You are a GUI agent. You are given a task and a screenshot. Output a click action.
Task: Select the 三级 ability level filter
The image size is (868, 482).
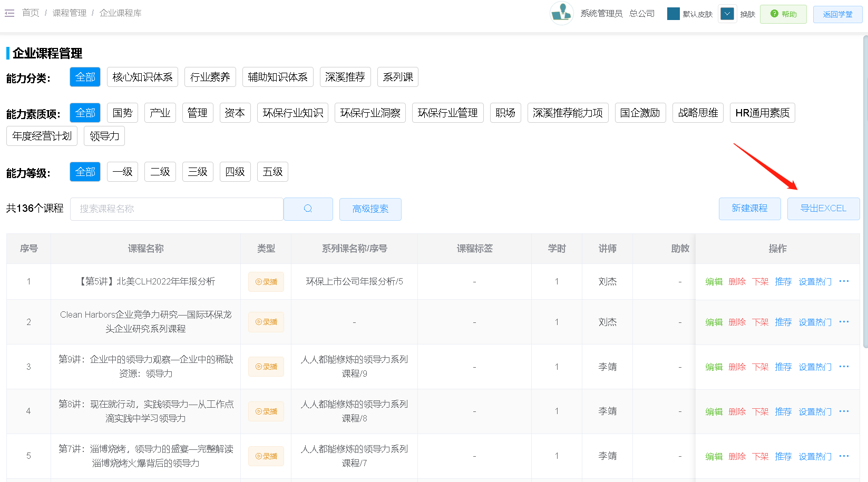point(198,172)
